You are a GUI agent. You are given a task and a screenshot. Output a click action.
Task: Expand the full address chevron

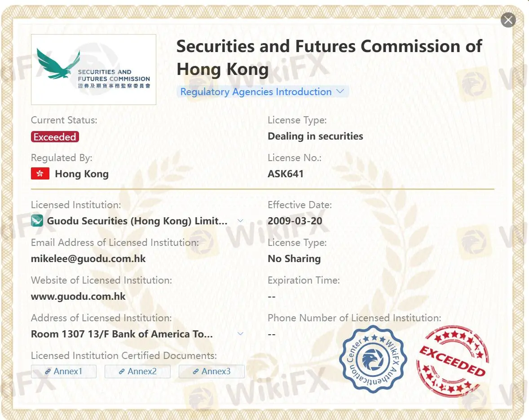[x=240, y=334]
